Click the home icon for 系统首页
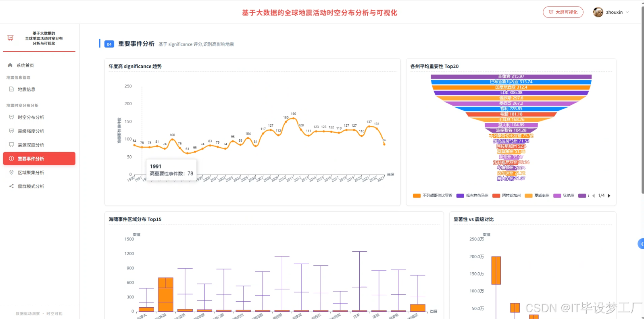 tap(10, 65)
